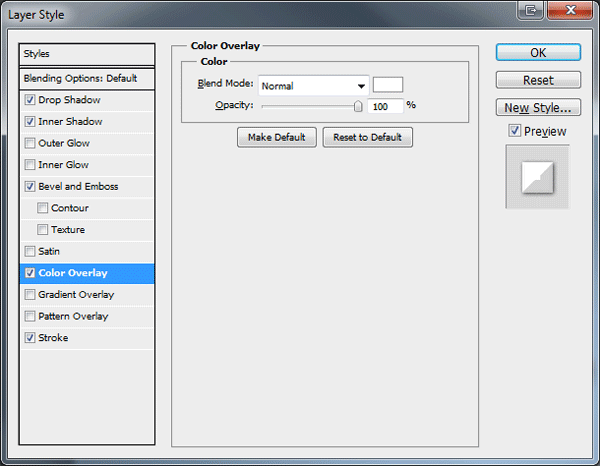Open the Blend Mode dropdown
This screenshot has height=466, width=600.
313,86
